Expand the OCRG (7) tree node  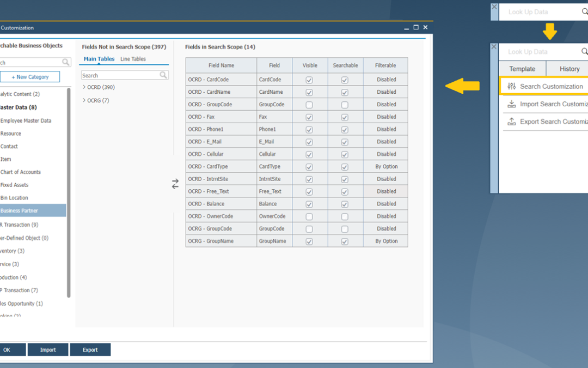tap(84, 100)
